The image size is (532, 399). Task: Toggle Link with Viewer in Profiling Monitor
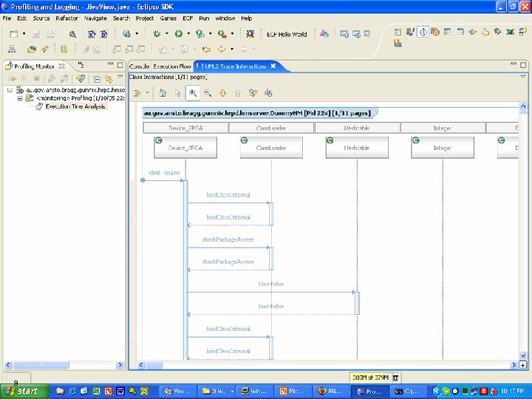[109, 79]
